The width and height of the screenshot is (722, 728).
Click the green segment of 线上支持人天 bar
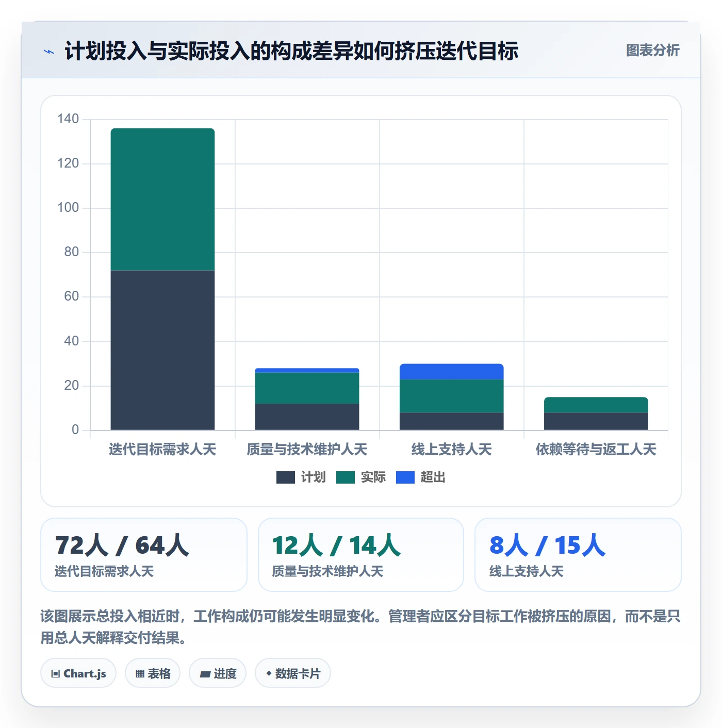(x=451, y=396)
